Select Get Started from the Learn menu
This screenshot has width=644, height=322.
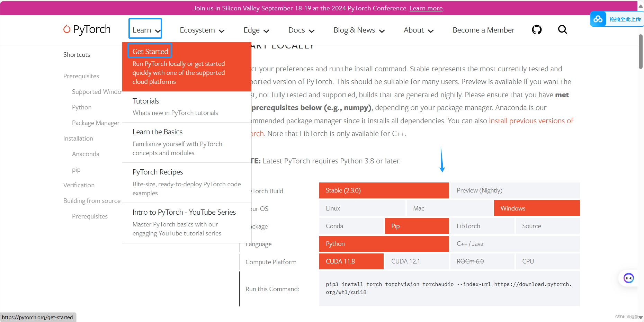150,51
